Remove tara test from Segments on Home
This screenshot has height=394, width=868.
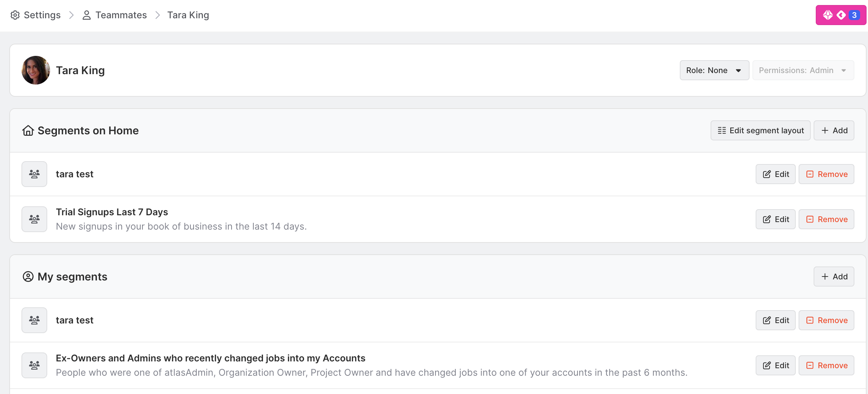point(826,174)
